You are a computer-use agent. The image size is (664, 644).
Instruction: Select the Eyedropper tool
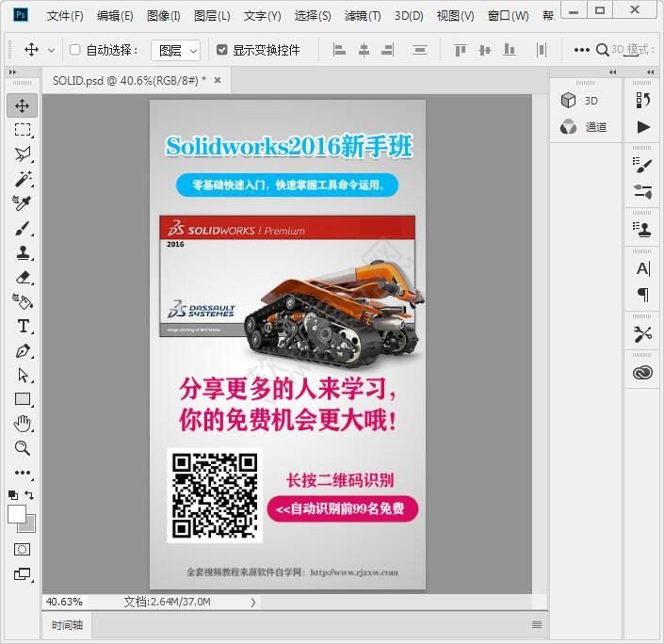tap(23, 202)
